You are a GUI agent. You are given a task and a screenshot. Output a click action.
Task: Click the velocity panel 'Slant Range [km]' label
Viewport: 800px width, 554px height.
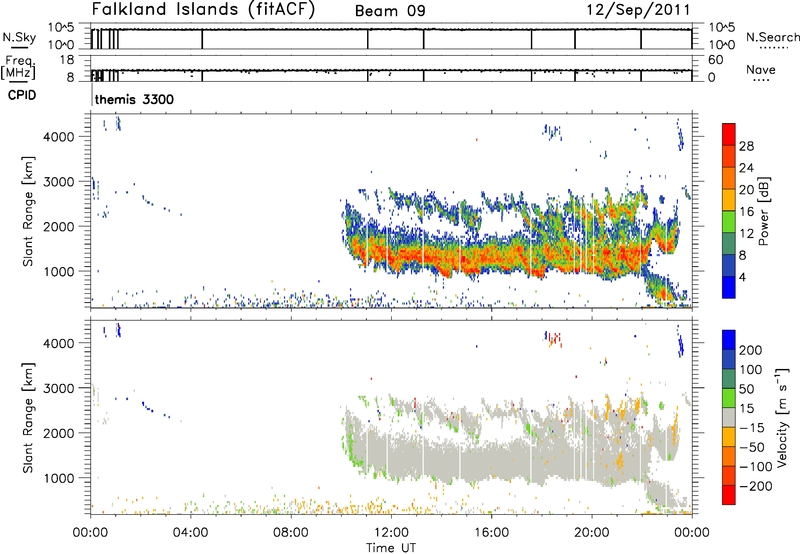coord(28,417)
